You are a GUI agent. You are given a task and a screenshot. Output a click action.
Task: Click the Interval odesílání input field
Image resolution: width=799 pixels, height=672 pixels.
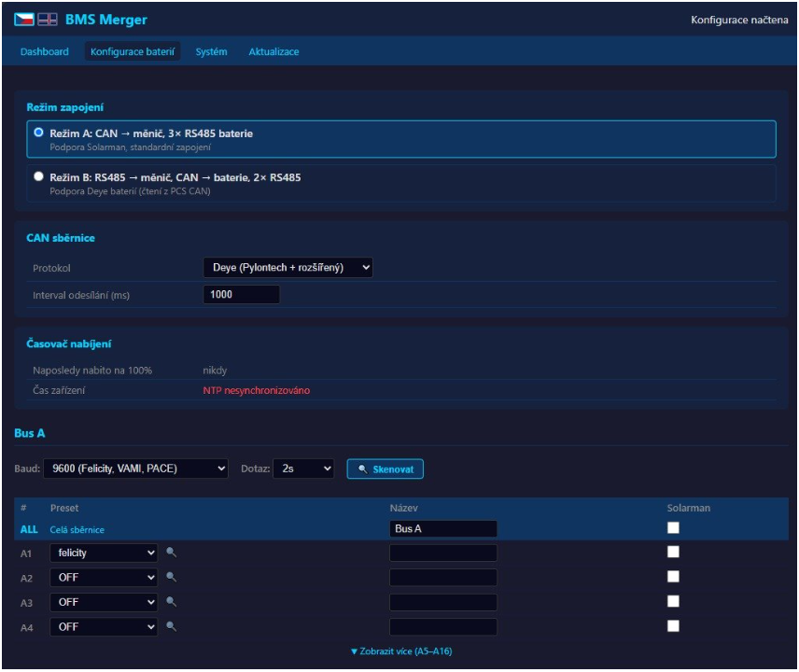tap(241, 295)
